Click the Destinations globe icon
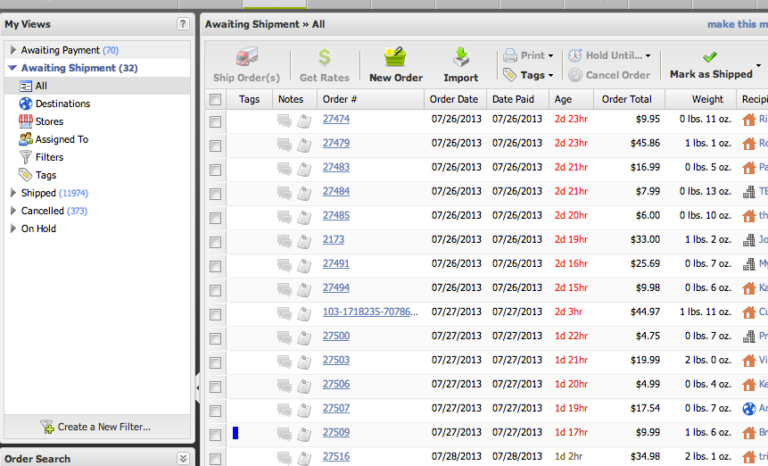Viewport: 768px width, 466px height. (27, 103)
